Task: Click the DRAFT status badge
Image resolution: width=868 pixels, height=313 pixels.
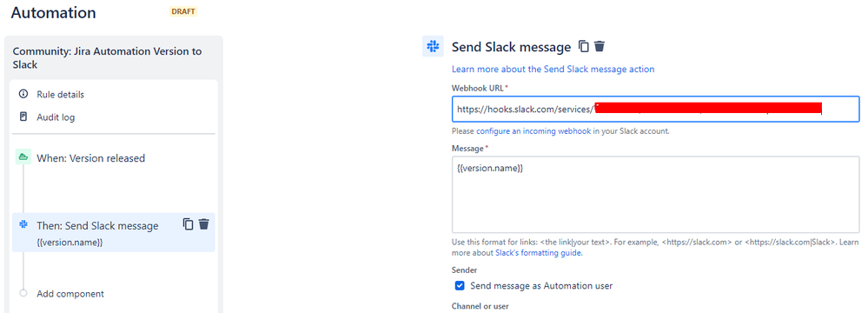Action: point(183,11)
